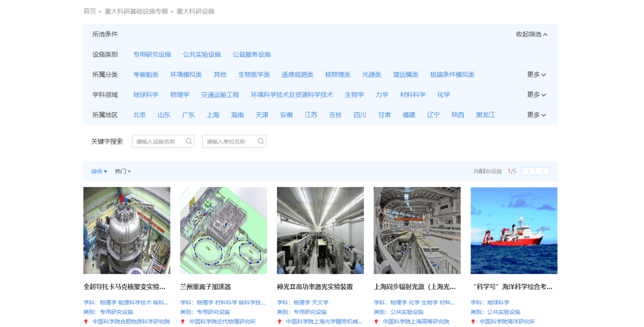Open the 科学号 research ship thumbnail
The width and height of the screenshot is (644, 327).
[514, 231]
